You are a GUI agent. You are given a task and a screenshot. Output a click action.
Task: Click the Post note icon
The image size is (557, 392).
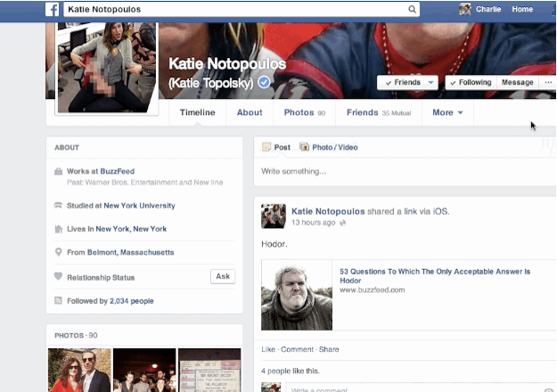coord(266,147)
